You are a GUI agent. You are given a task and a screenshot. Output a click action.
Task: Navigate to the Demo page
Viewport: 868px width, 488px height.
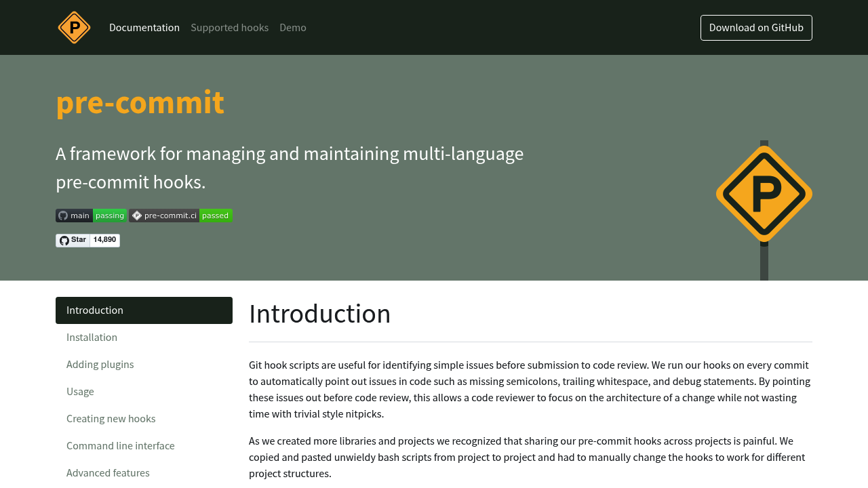point(293,26)
